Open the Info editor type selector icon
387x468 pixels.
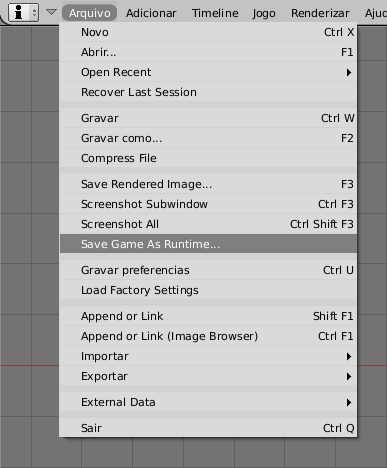click(23, 12)
